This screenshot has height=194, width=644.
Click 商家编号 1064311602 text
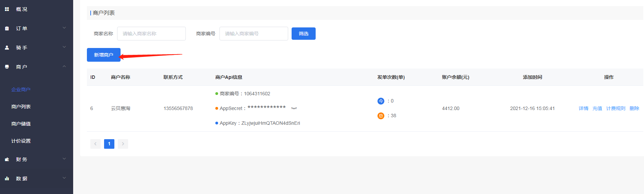point(245,94)
